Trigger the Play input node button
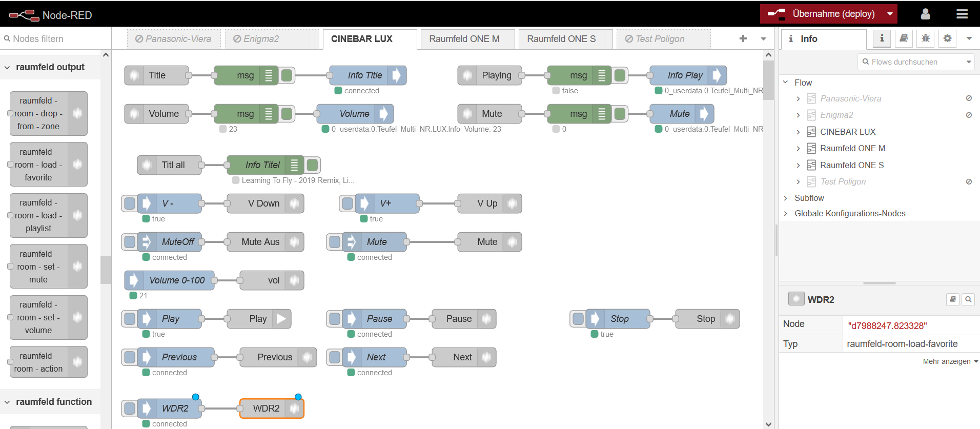 [x=130, y=319]
